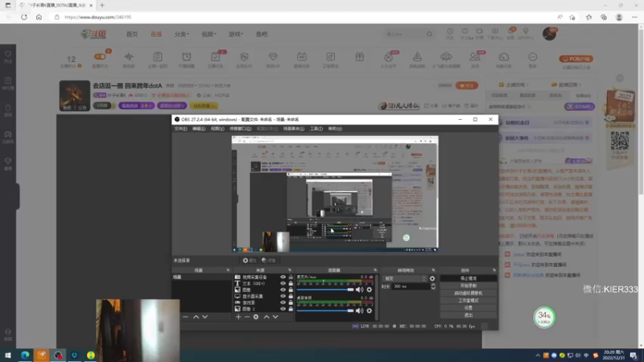Toggle lock on 图像 2 source
Image resolution: width=644 pixels, height=362 pixels.
point(291,309)
